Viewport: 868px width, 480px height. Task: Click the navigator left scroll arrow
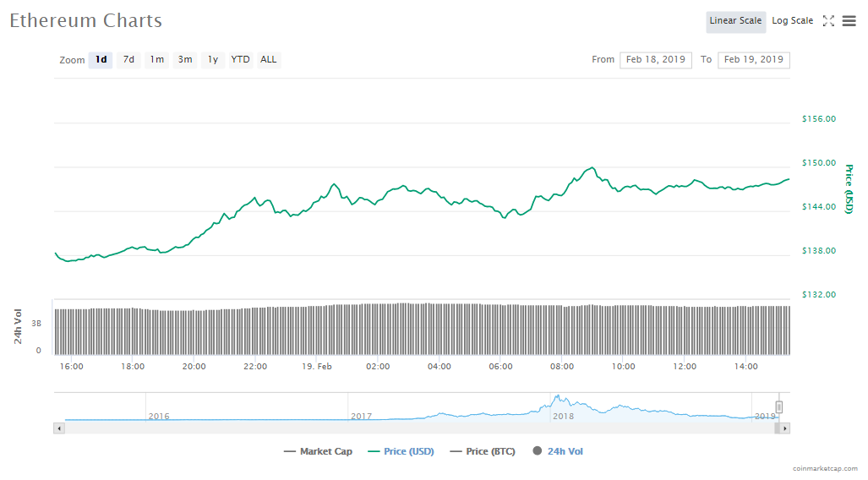coord(59,428)
